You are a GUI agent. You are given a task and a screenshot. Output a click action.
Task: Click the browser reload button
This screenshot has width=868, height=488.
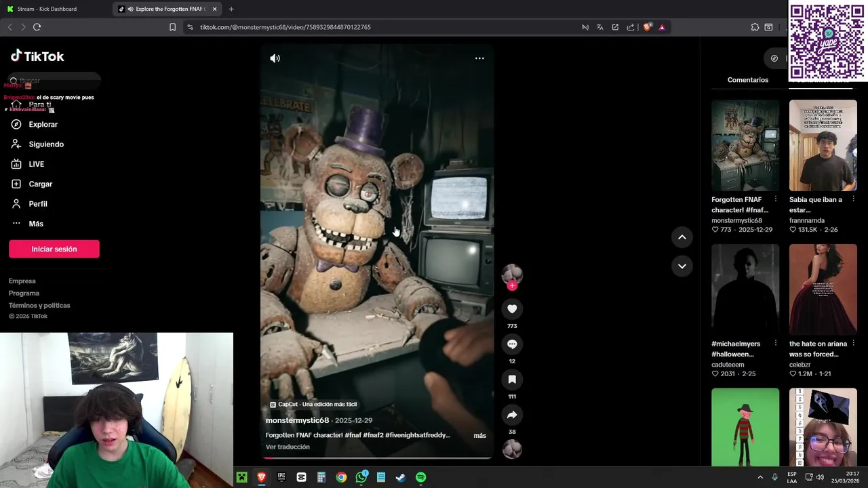click(37, 27)
